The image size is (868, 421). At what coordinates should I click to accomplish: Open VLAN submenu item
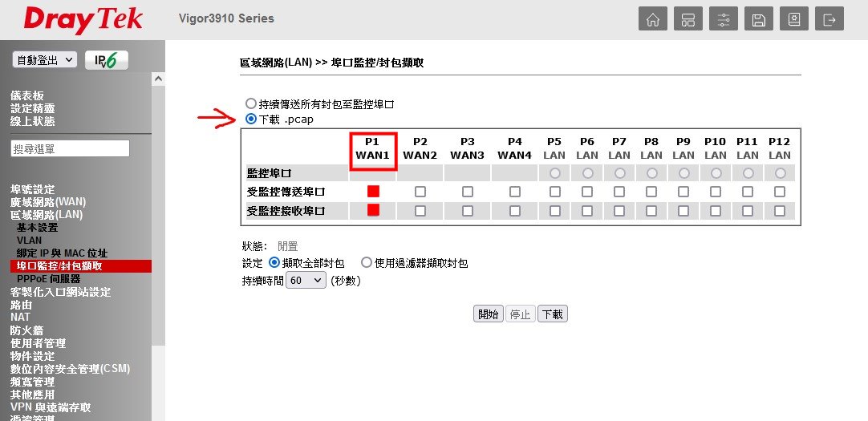tap(30, 241)
